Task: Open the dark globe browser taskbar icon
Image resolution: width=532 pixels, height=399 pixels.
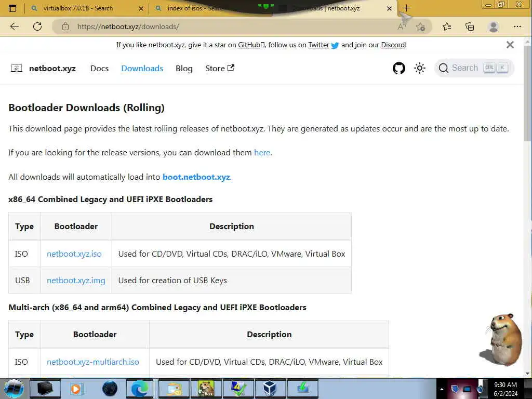Action: tap(110, 389)
